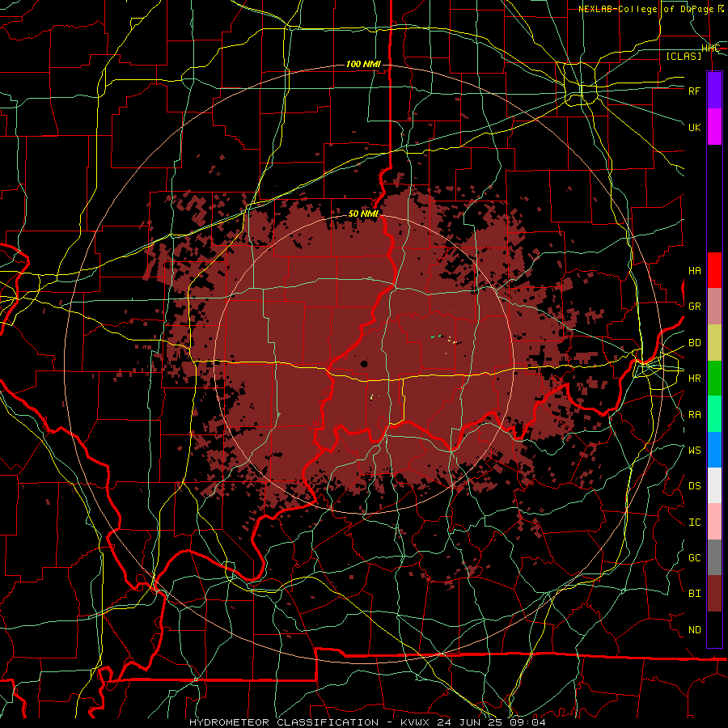
Task: Click the olive-yellow BD legend swatch
Action: coord(714,342)
